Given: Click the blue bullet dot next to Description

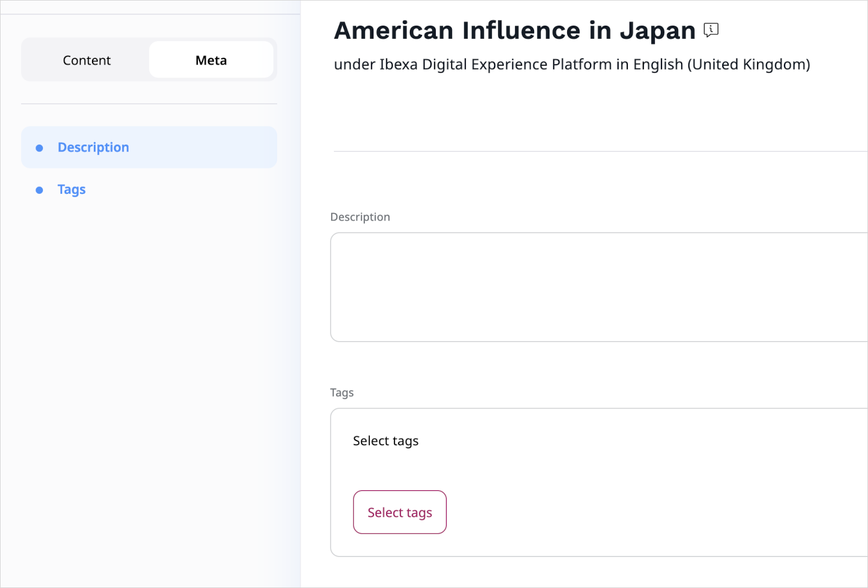Looking at the screenshot, I should click(x=39, y=148).
